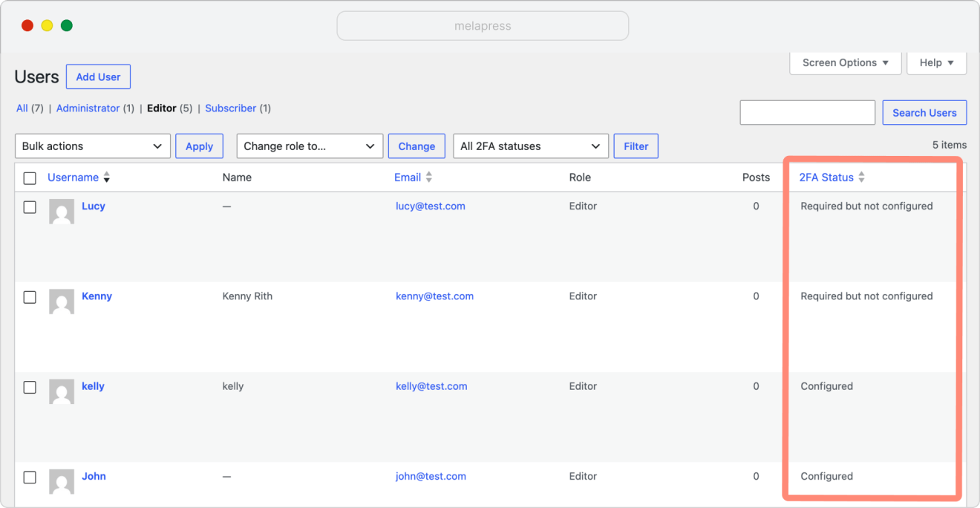Click the Users page heading
Image resolution: width=980 pixels, height=508 pixels.
(36, 77)
